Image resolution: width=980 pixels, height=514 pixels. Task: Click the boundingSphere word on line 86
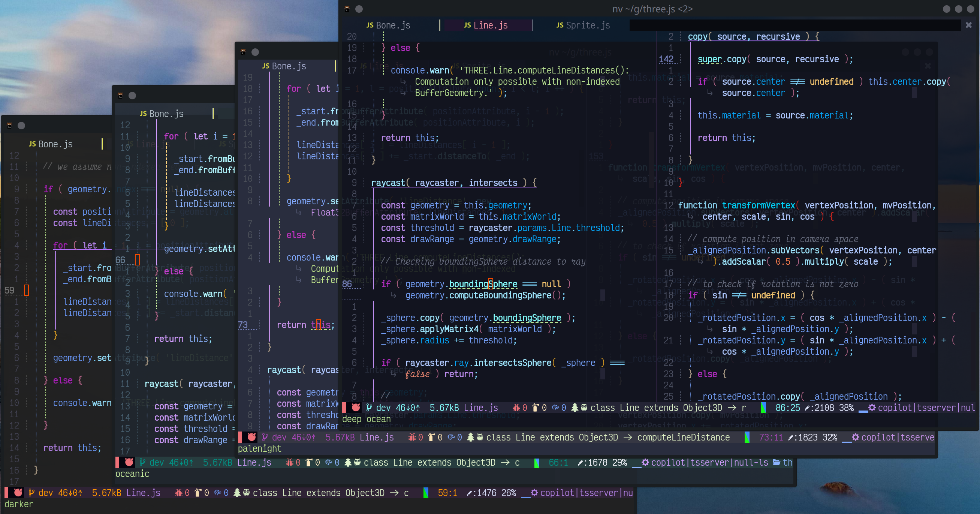[x=483, y=284]
